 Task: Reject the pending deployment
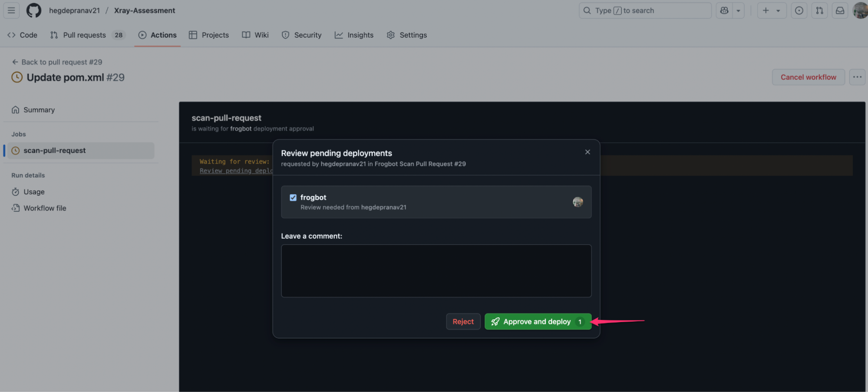[463, 322]
